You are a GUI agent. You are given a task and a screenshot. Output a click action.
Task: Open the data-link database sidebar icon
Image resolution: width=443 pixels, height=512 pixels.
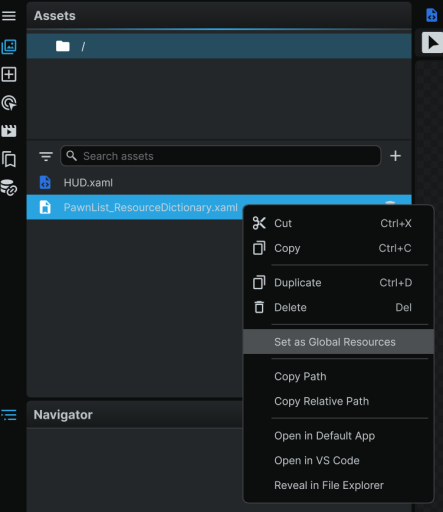click(x=9, y=187)
